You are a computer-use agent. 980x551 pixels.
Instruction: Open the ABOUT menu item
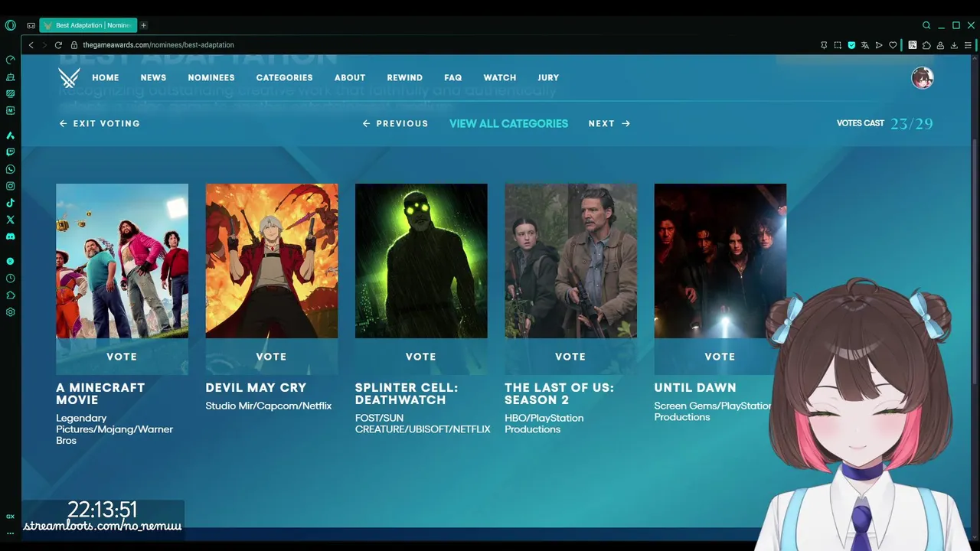pos(350,77)
